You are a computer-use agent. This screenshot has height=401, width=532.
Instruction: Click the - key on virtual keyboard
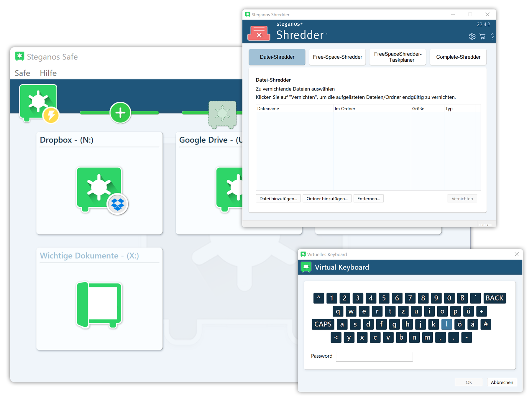[467, 337]
